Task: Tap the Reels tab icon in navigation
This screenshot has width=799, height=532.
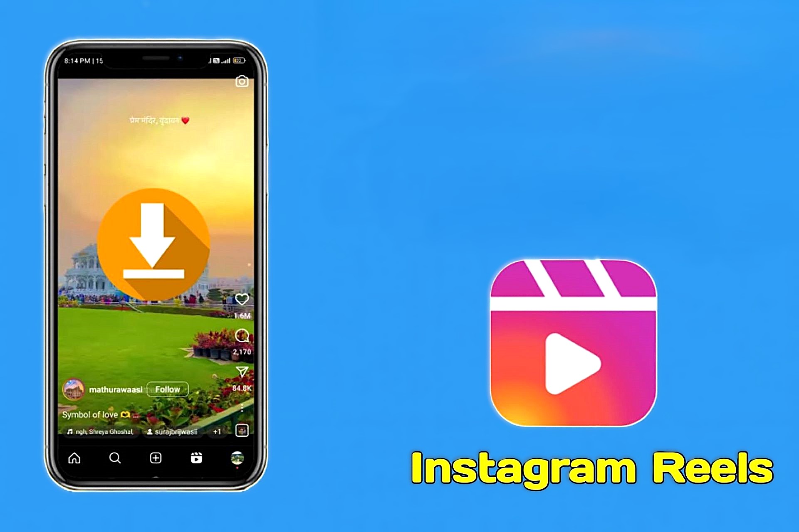Action: [197, 457]
